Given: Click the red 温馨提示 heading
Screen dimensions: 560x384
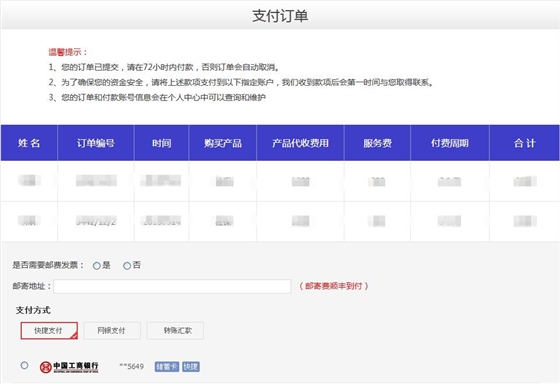Looking at the screenshot, I should (68, 52).
